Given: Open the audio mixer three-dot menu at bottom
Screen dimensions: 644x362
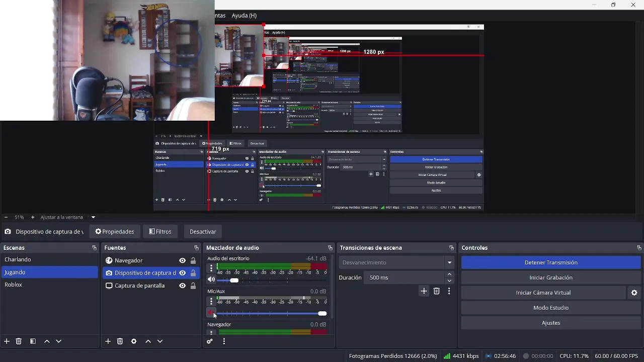Looking at the screenshot, I should [x=224, y=341].
